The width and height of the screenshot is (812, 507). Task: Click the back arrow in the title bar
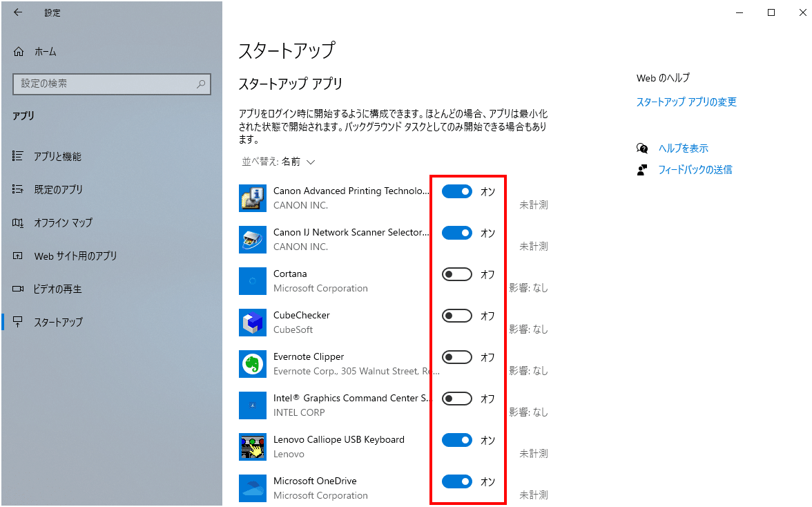coord(18,12)
